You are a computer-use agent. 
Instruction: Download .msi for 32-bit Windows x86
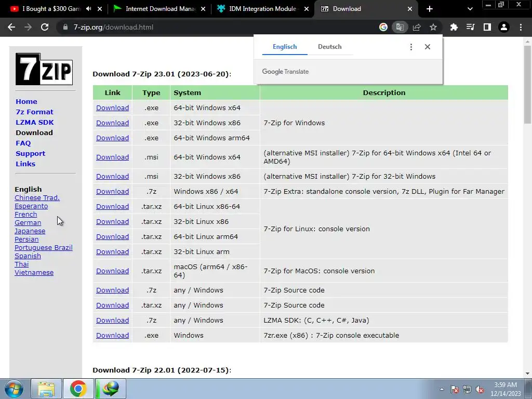click(x=112, y=177)
